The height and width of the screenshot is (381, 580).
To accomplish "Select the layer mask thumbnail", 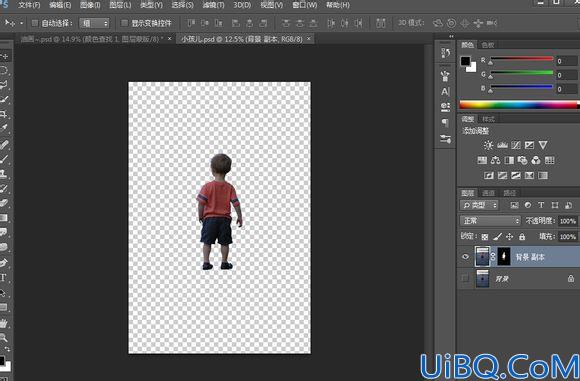I will click(x=504, y=256).
